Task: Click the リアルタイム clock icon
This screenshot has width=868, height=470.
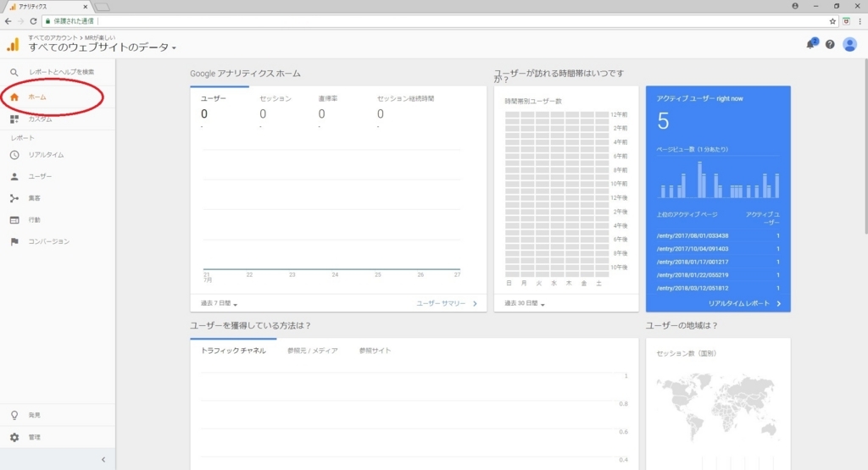Action: click(x=14, y=155)
